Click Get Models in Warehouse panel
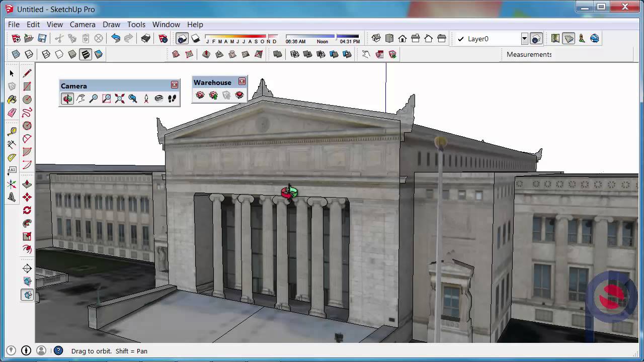Screen dimensions: 644x362 click(200, 95)
